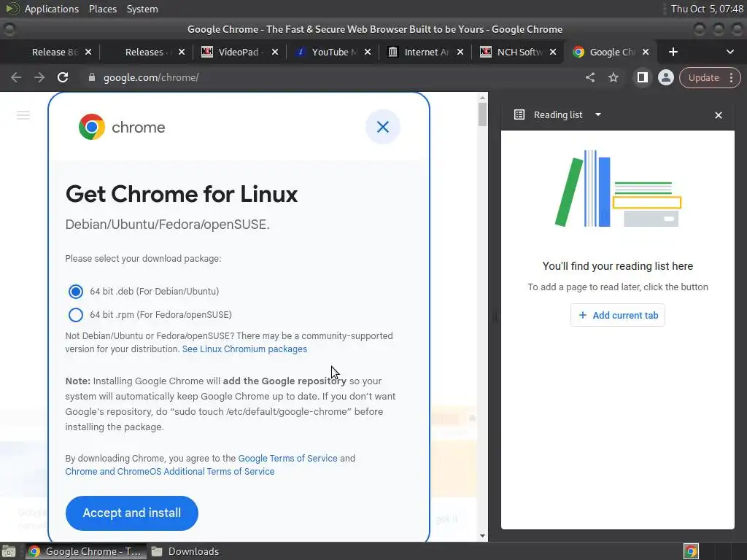This screenshot has width=747, height=560.
Task: Switch to the NCH Software tab
Action: pyautogui.click(x=519, y=52)
